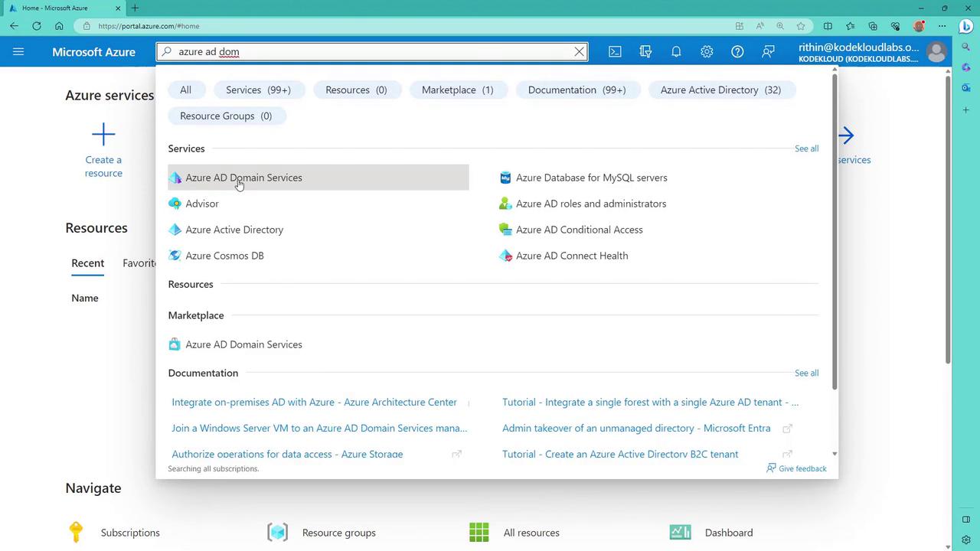This screenshot has height=551, width=980.
Task: Open the Notifications bell icon
Action: coord(676,51)
